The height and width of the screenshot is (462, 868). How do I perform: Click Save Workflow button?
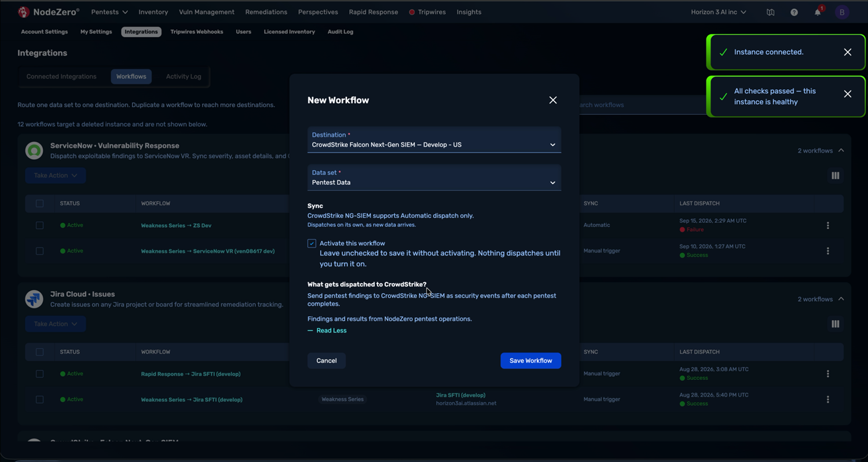pos(530,361)
